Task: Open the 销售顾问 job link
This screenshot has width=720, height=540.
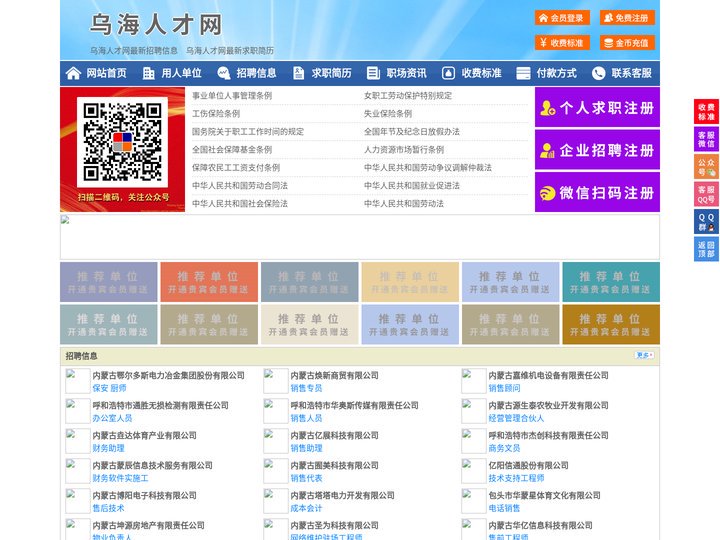Action: [504, 388]
